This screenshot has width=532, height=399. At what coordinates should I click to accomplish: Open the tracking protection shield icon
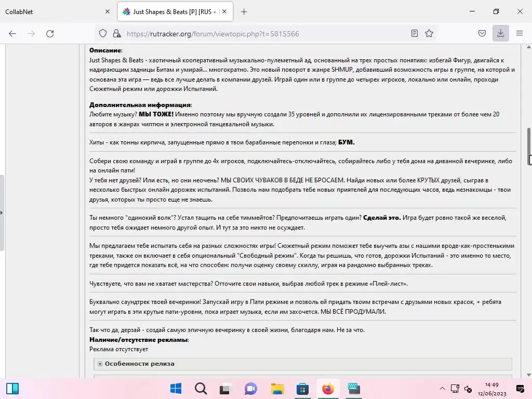103,33
